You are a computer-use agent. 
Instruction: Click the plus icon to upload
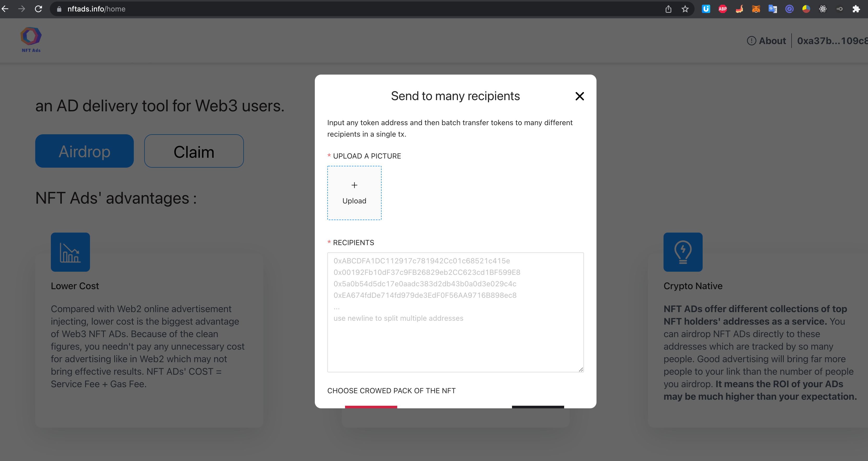click(354, 185)
